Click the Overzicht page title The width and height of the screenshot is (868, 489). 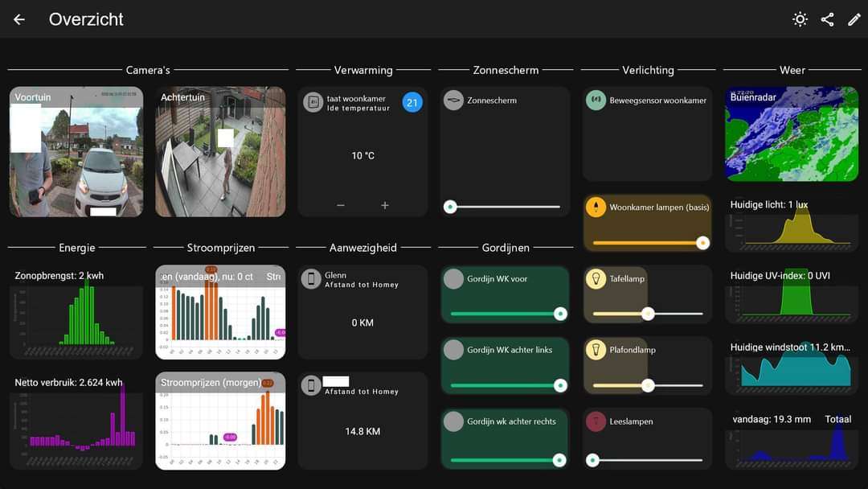[86, 19]
